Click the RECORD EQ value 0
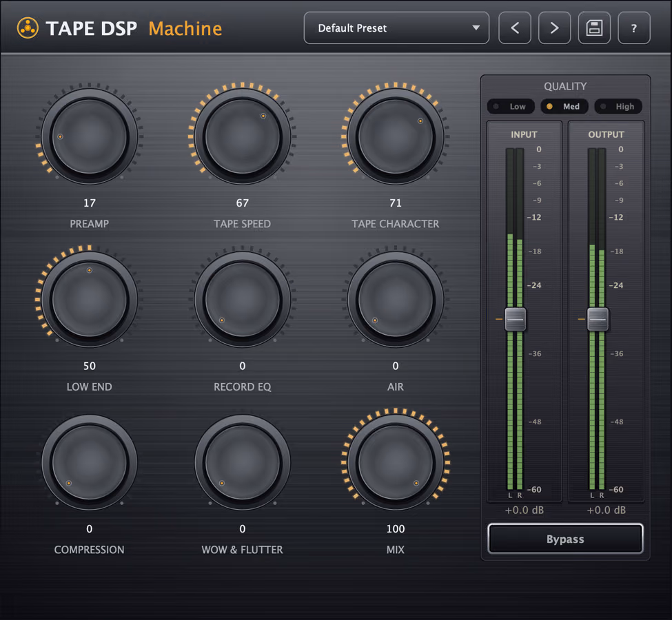Screen dimensions: 672x620 [243, 366]
